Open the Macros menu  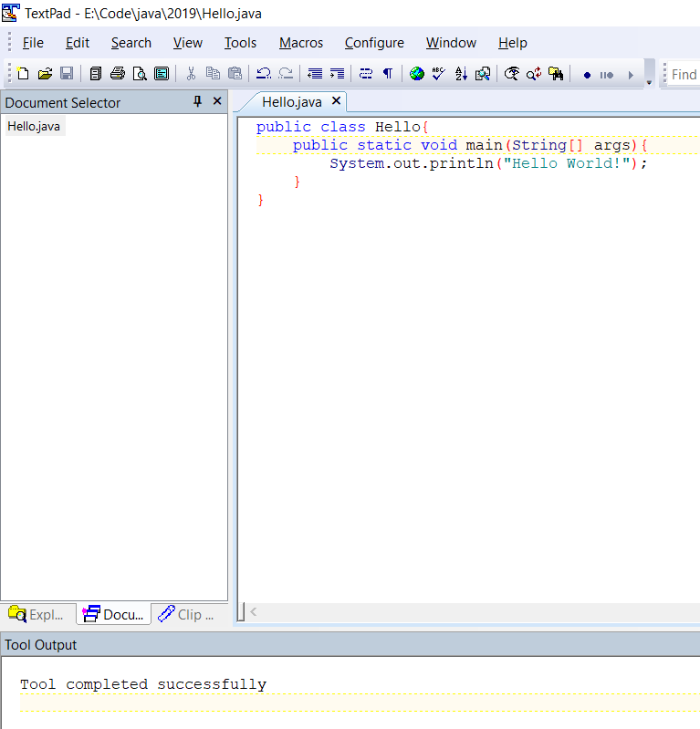point(301,43)
